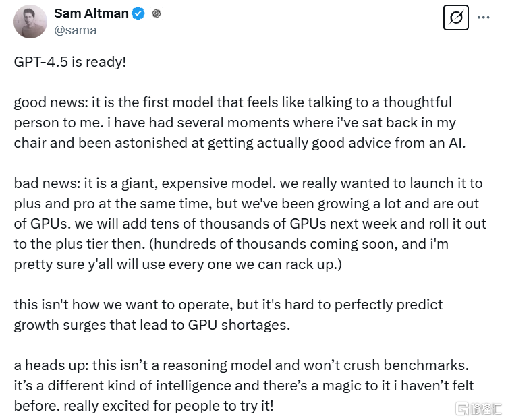Image resolution: width=506 pixels, height=420 pixels.
Task: Click the Grok explain-post icon
Action: [455, 18]
